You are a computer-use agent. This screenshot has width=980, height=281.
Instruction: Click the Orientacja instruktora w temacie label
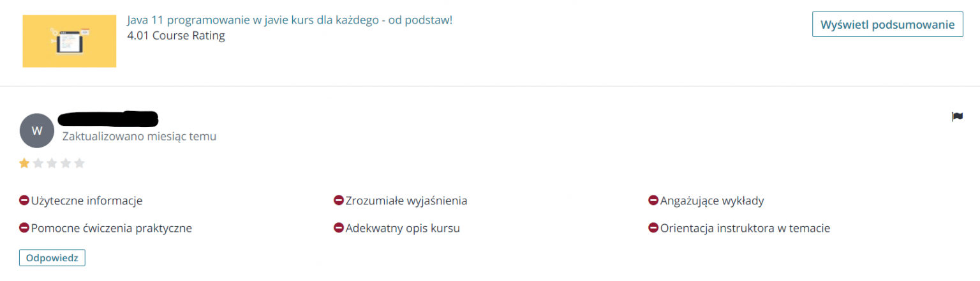(x=745, y=228)
